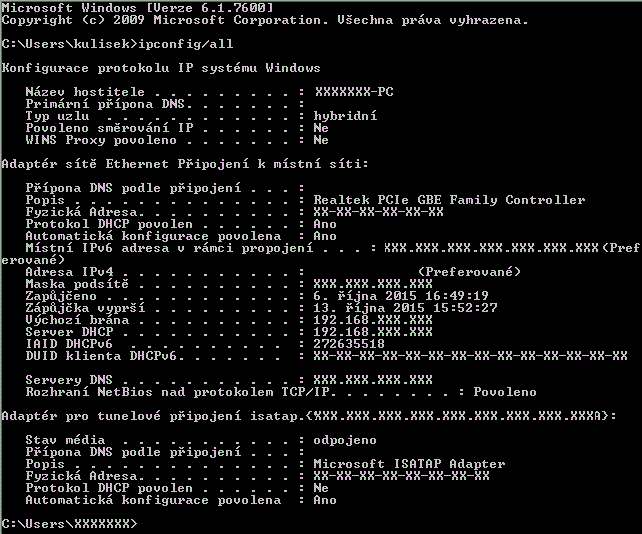Viewport: 642px width, 534px height.
Task: Click the node type value 'hybridní'
Action: (x=345, y=116)
